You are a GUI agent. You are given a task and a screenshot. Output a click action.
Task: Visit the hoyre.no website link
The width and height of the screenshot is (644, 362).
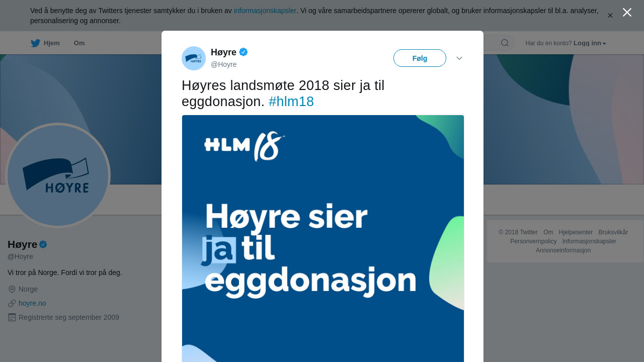[32, 303]
